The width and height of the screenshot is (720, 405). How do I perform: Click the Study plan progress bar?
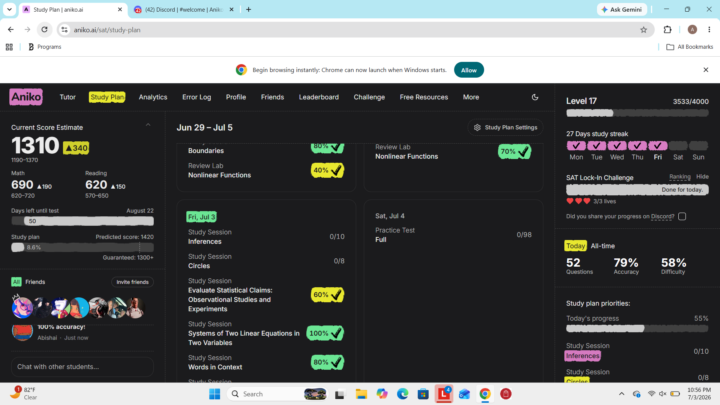(82, 247)
